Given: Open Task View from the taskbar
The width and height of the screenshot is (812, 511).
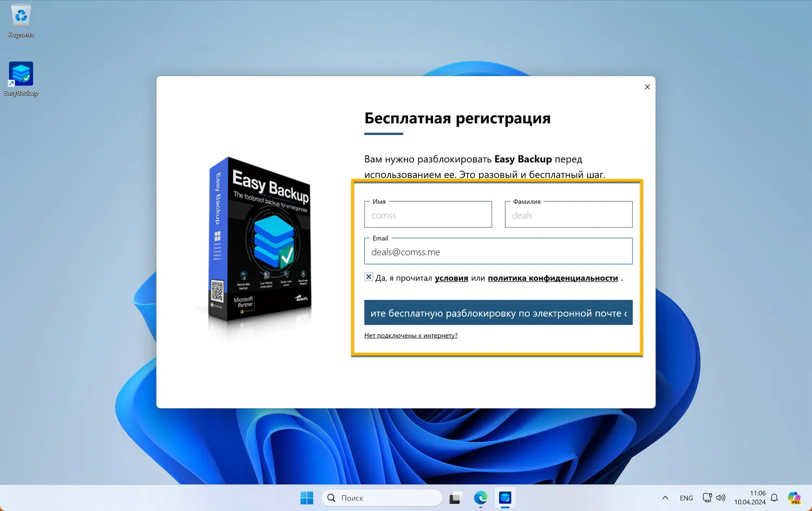Looking at the screenshot, I should click(x=455, y=497).
